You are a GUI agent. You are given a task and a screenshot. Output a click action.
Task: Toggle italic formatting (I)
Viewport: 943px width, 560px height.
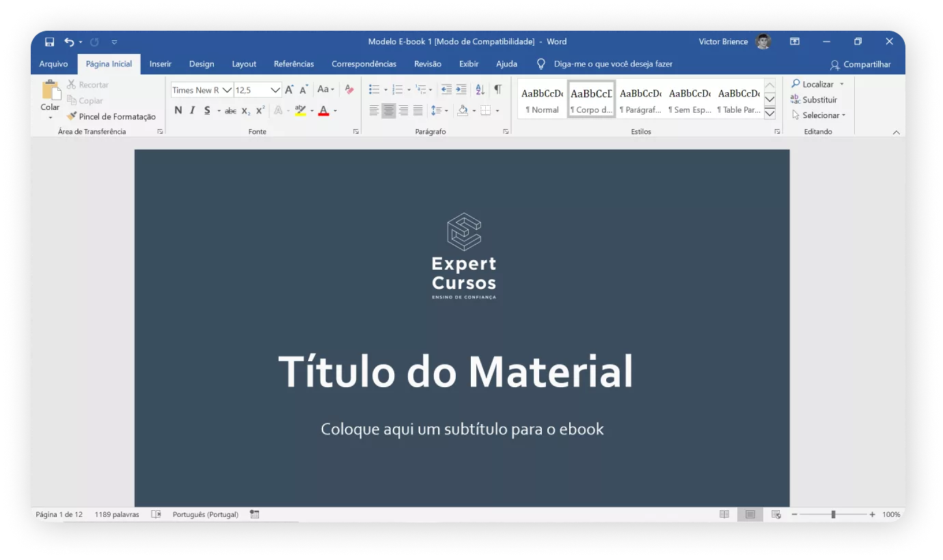[192, 111]
